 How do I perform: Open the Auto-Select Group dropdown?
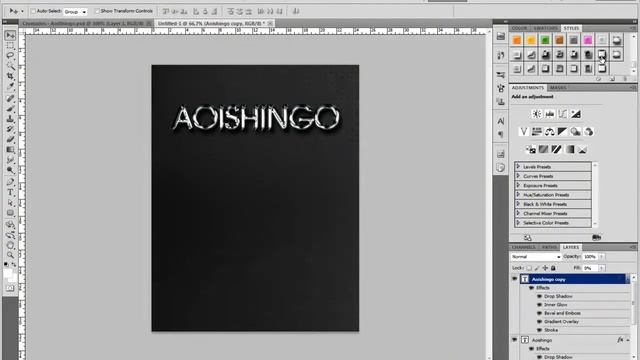coord(75,12)
